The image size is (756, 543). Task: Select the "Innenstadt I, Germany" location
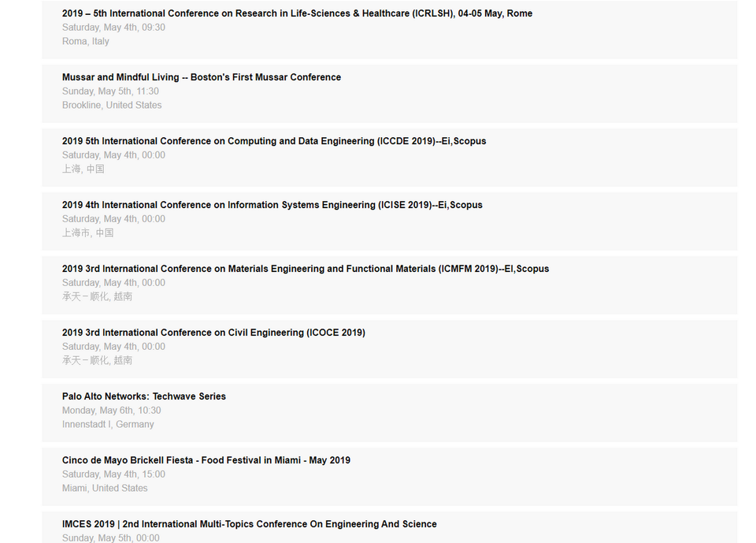(x=108, y=424)
